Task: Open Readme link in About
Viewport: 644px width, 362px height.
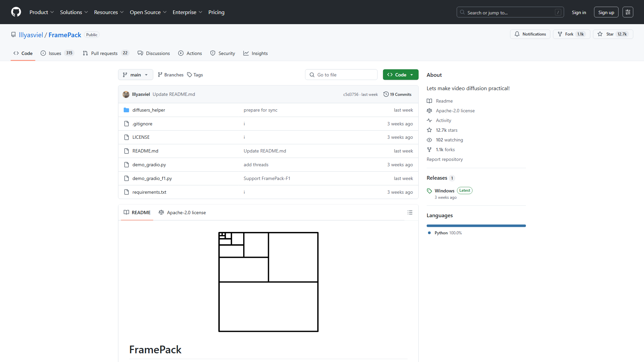Action: [440, 101]
